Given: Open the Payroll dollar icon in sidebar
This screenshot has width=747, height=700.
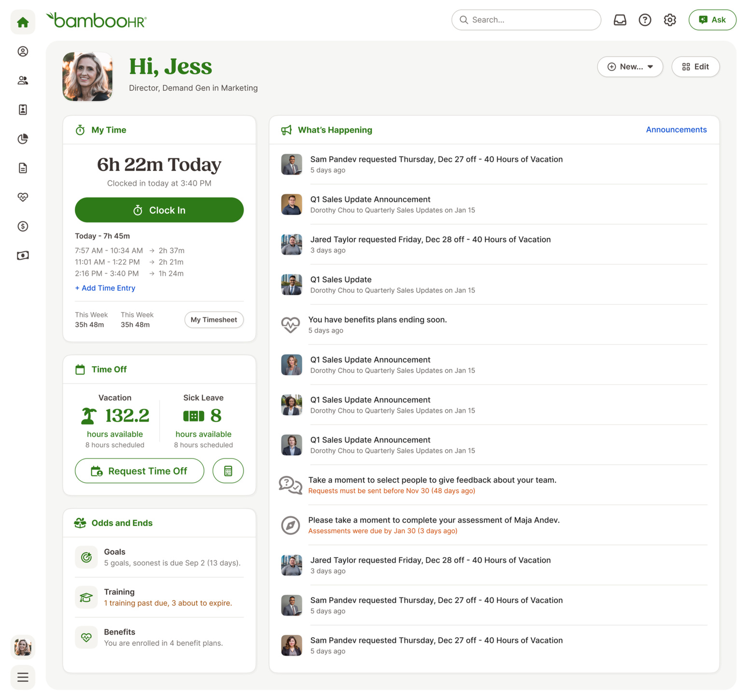Looking at the screenshot, I should pos(23,226).
